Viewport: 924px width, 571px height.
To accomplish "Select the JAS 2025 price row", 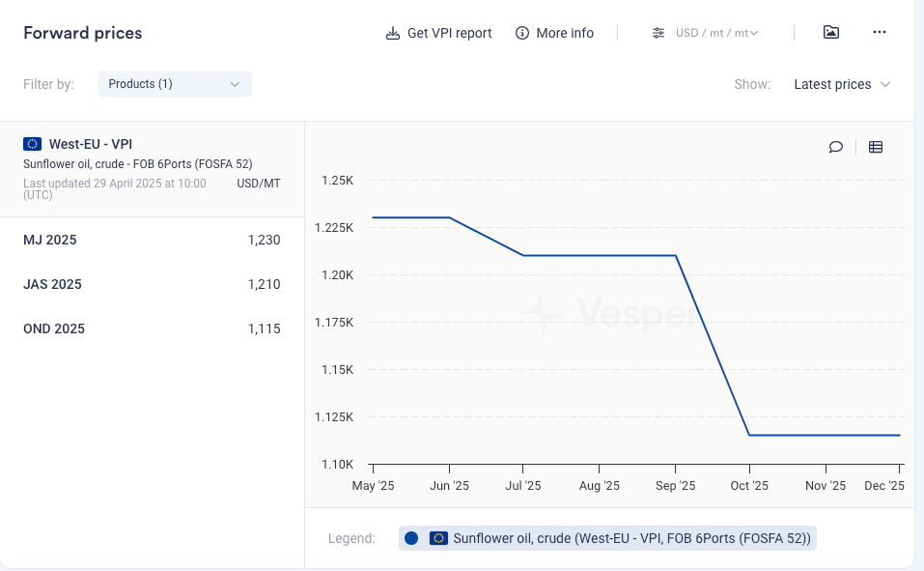I will [x=152, y=284].
